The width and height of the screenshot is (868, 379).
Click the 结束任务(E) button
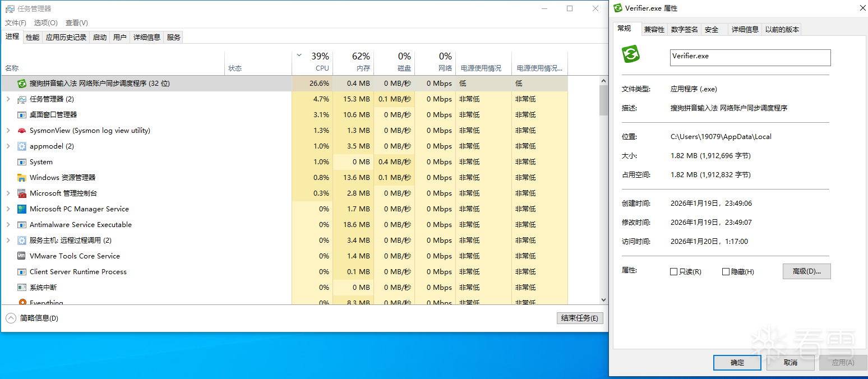pyautogui.click(x=580, y=318)
